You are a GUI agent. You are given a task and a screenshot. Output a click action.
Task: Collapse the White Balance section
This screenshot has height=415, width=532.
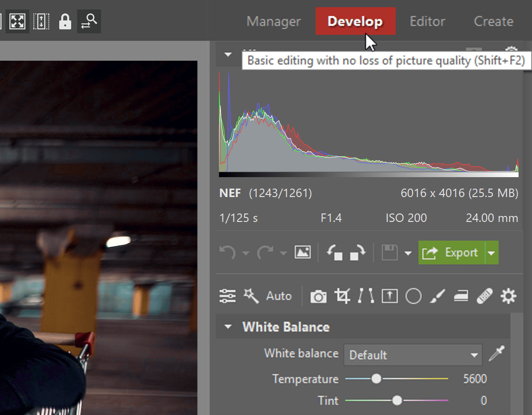tap(228, 327)
